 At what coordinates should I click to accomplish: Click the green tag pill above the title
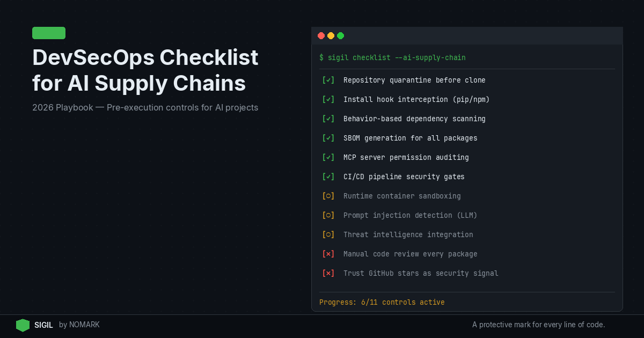[49, 33]
